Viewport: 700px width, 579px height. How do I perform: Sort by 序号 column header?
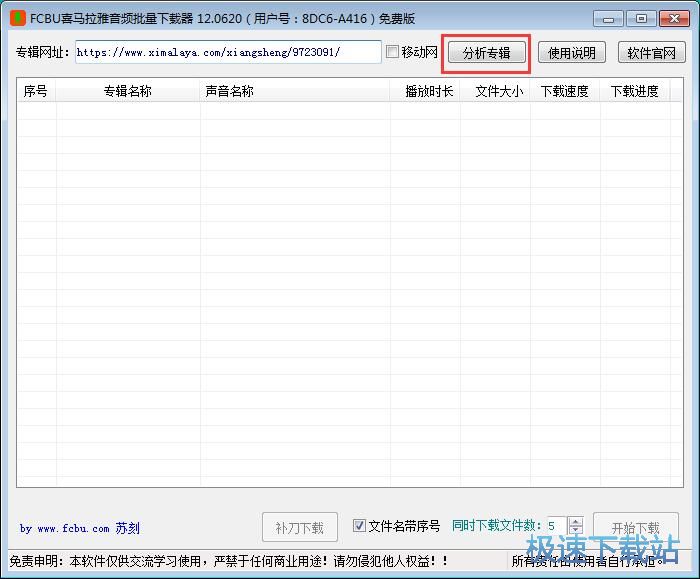coord(36,91)
